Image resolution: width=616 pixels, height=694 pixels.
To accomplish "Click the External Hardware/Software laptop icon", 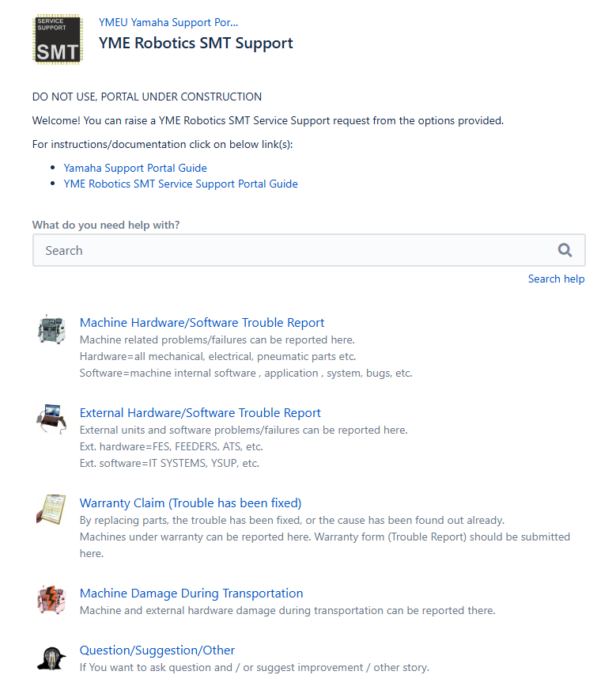I will point(51,419).
